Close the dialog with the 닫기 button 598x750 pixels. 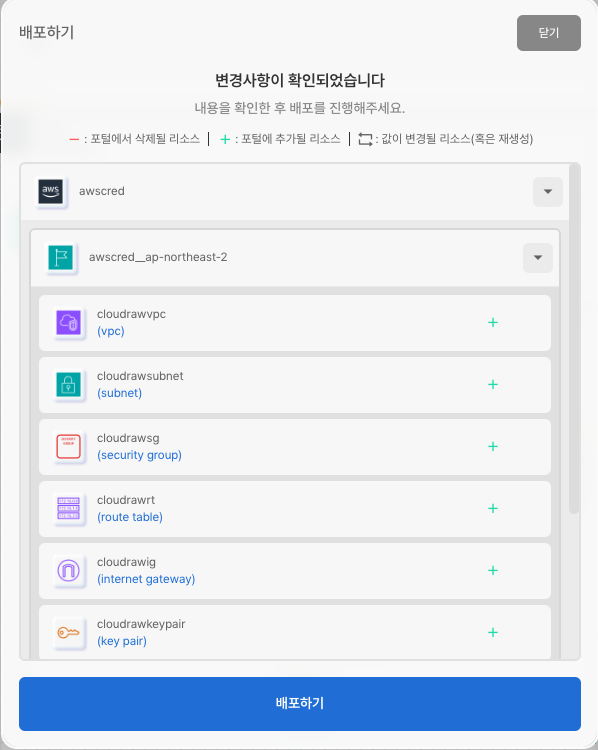(x=549, y=33)
